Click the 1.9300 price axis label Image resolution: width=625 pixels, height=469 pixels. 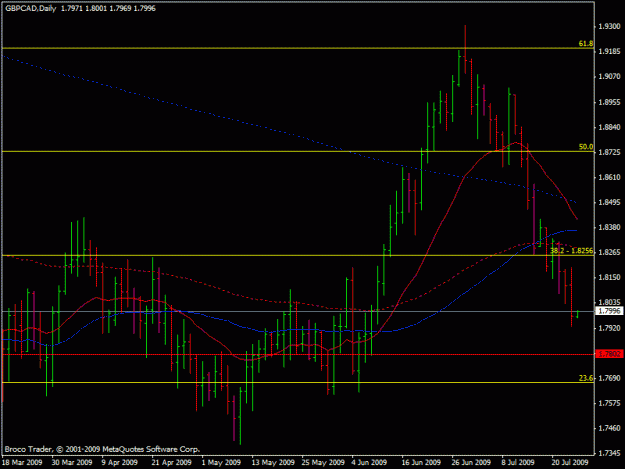pyautogui.click(x=609, y=26)
